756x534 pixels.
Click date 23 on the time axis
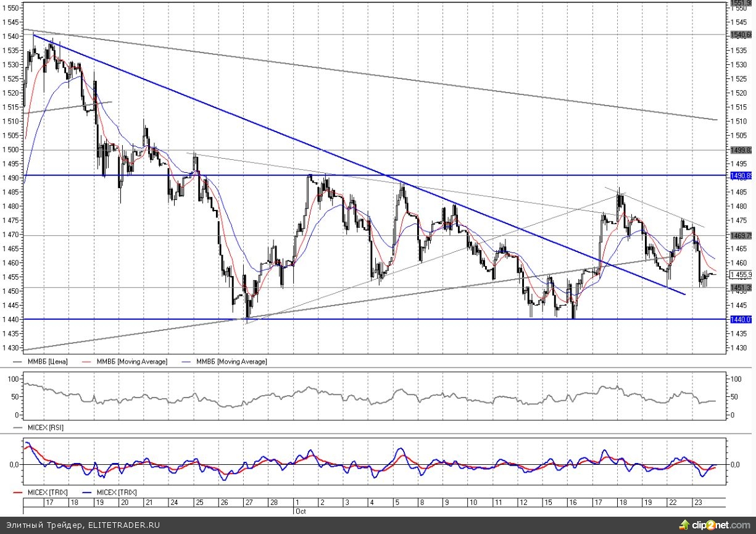point(697,503)
